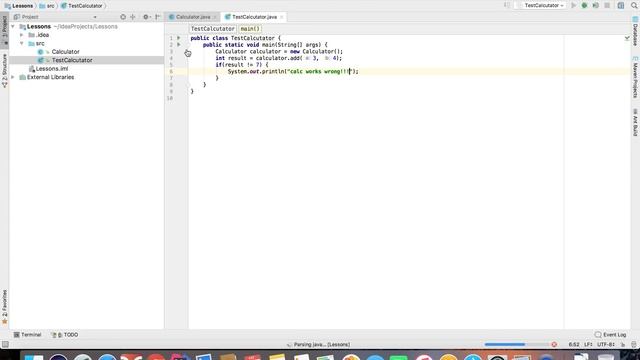Open the TODO tool window
640x360 pixels.
point(64,335)
